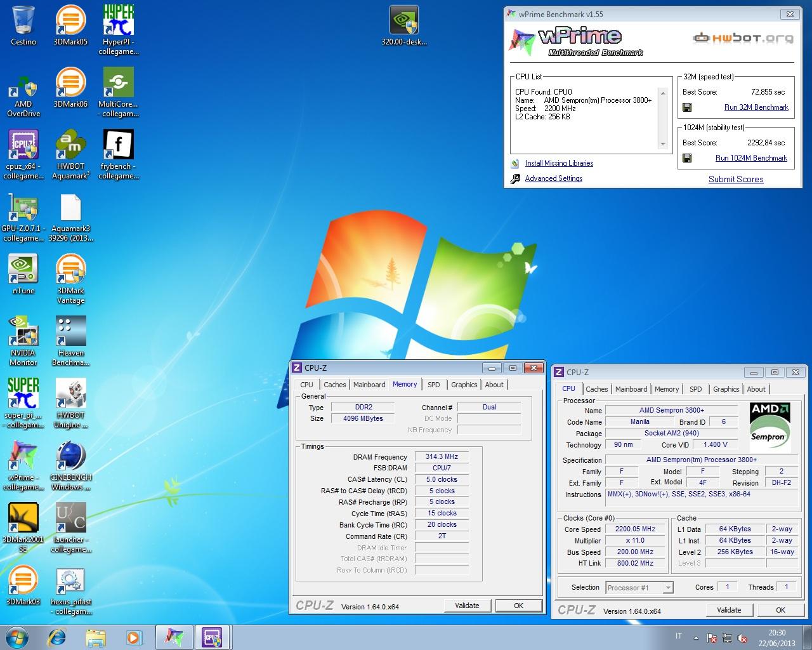
Task: Click the Run 1024M Benchmark link
Action: [751, 158]
